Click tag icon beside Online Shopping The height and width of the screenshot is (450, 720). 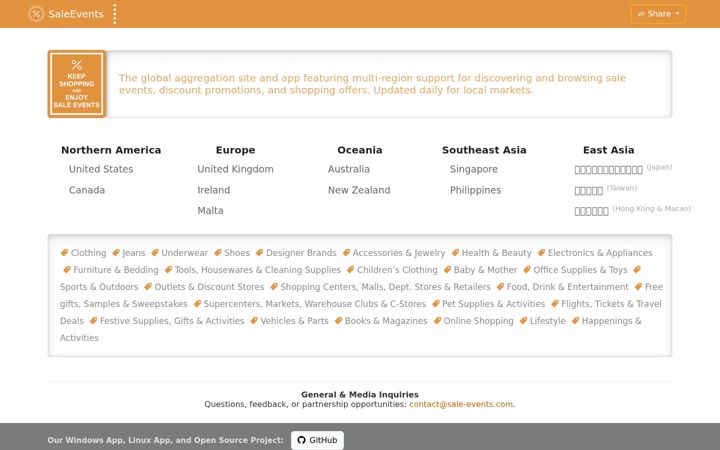pos(437,321)
